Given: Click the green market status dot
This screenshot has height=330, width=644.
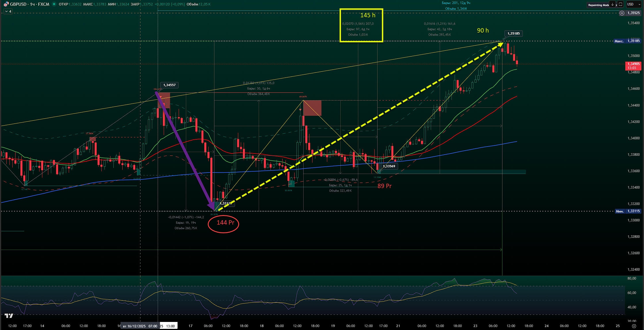Looking at the screenshot, I should coord(54,4).
